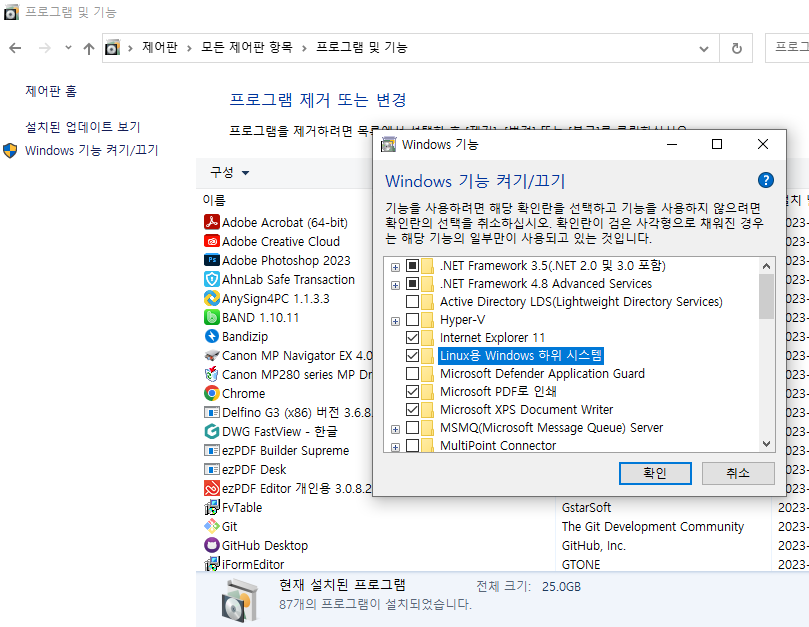Viewport: 809px width, 627px height.
Task: Enable the Hyper-V checkbox
Action: click(x=412, y=320)
